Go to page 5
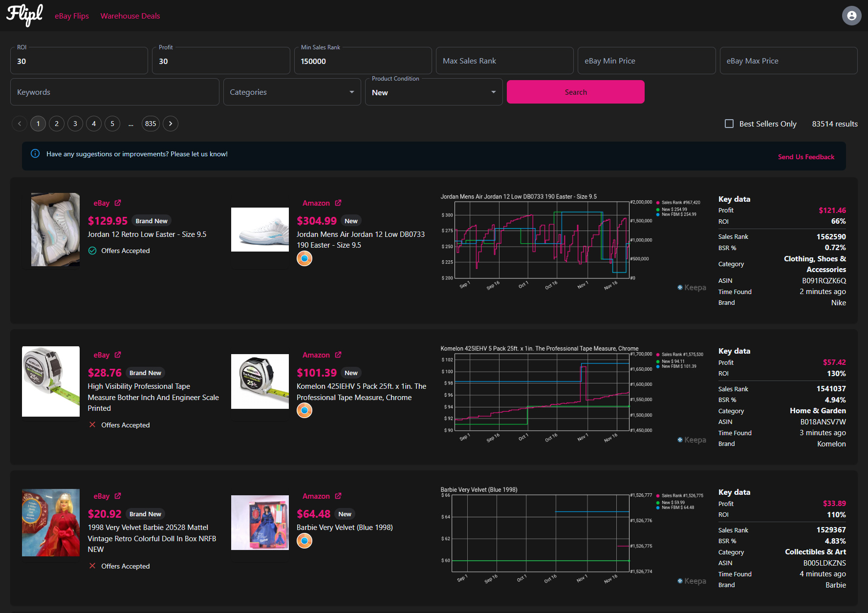The width and height of the screenshot is (868, 613). pos(112,124)
